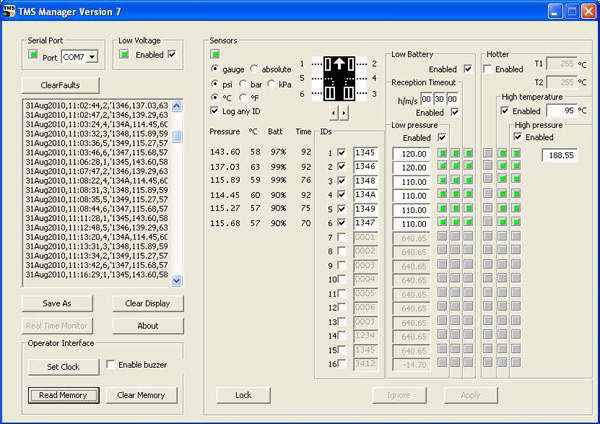This screenshot has height=424, width=600.
Task: Toggle High temperature Enabled checkbox
Action: (x=505, y=111)
